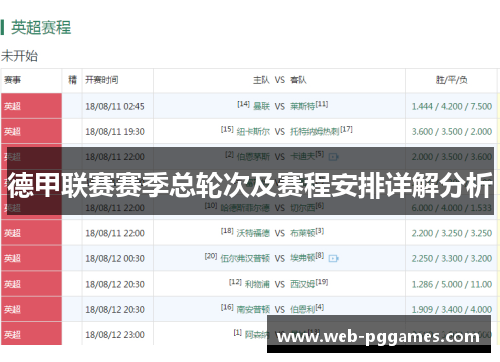500x362 pixels.
Task: Open the 切尔西 team link
Action: pos(302,208)
